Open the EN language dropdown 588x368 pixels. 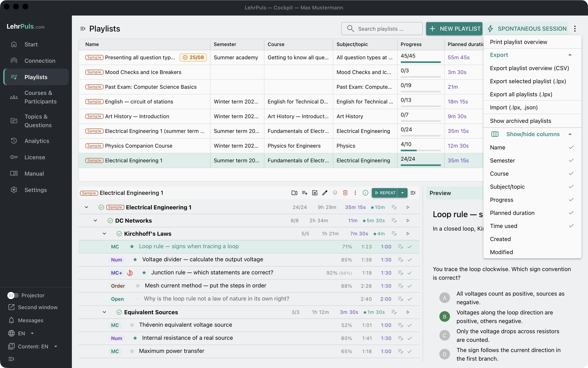coord(21,333)
